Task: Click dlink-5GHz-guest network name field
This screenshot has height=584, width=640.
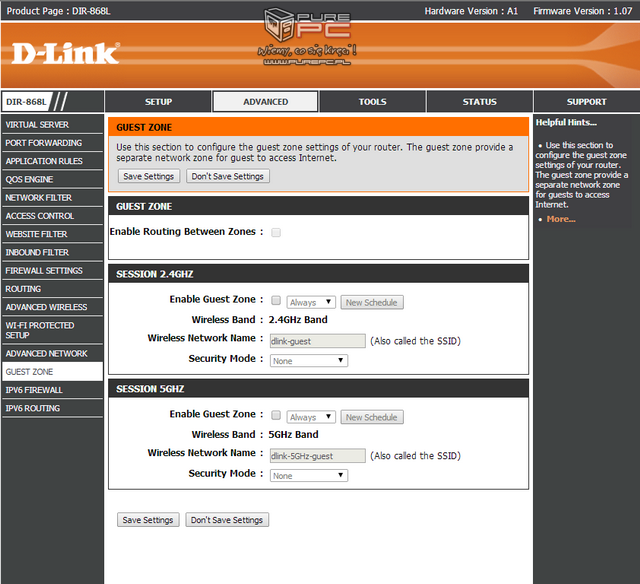Action: tap(318, 456)
